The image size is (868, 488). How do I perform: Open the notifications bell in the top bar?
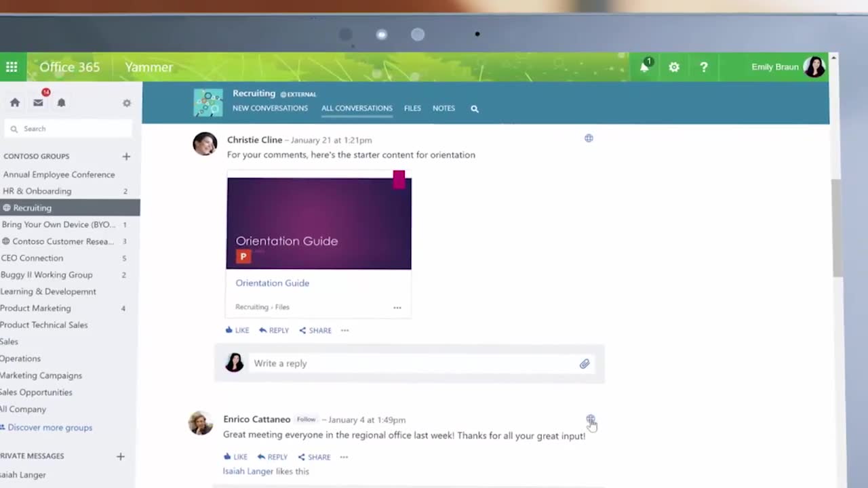(644, 66)
